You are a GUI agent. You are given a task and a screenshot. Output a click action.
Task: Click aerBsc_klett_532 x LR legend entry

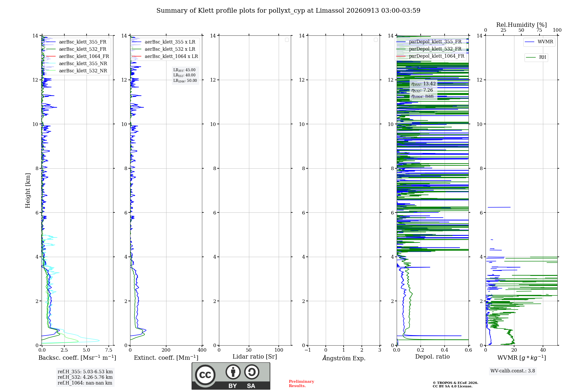tap(164, 49)
